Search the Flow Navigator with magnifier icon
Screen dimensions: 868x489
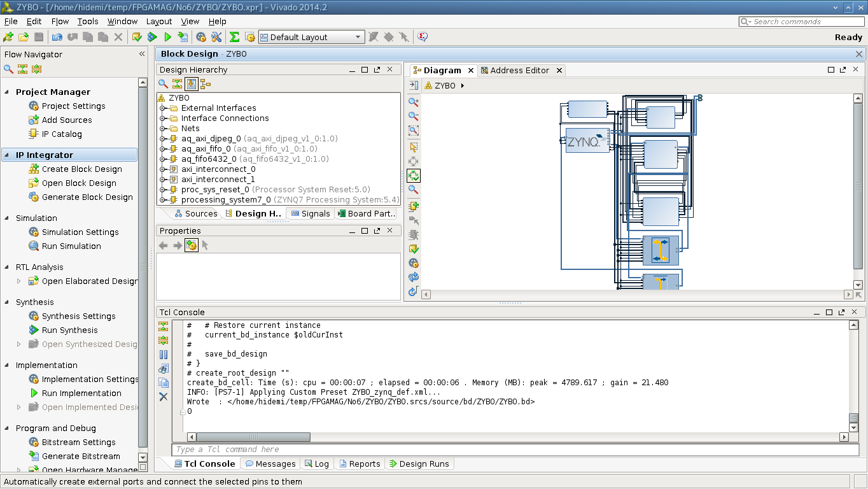point(9,69)
